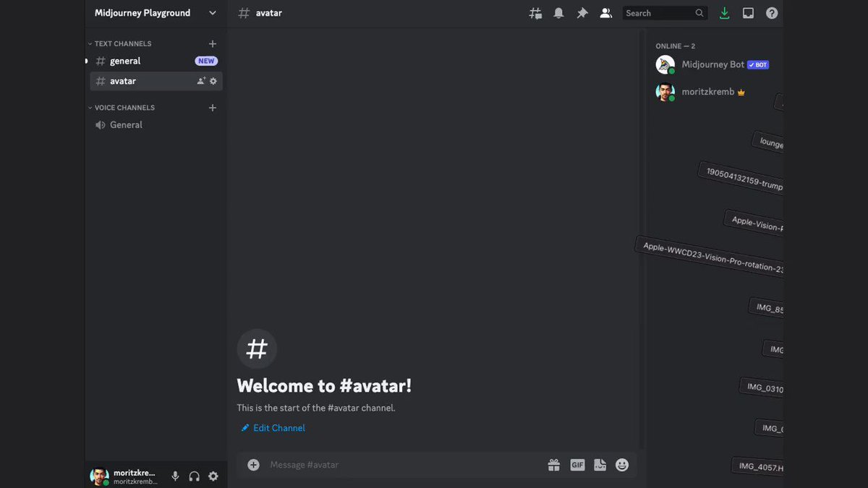This screenshot has width=868, height=488.
Task: Toggle the member list icon
Action: point(606,13)
